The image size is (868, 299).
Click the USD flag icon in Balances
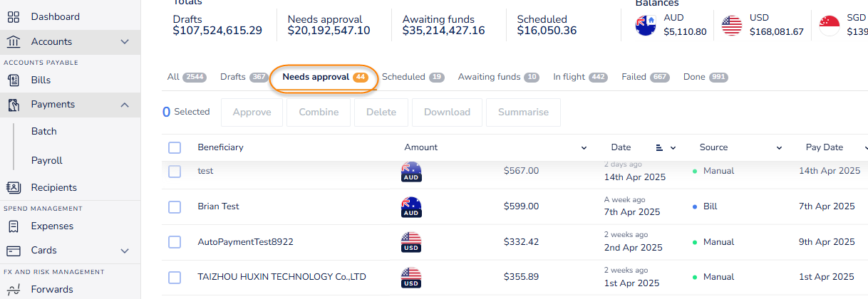[x=732, y=26]
